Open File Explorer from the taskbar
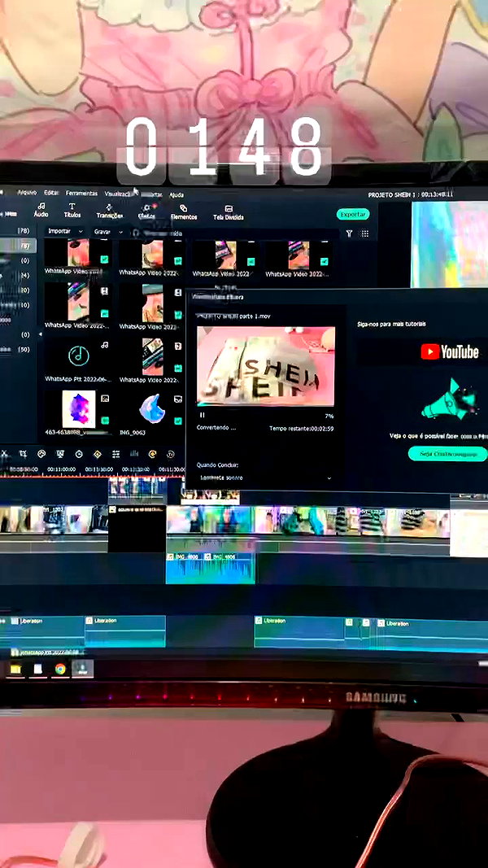The height and width of the screenshot is (868, 488). pos(15,670)
